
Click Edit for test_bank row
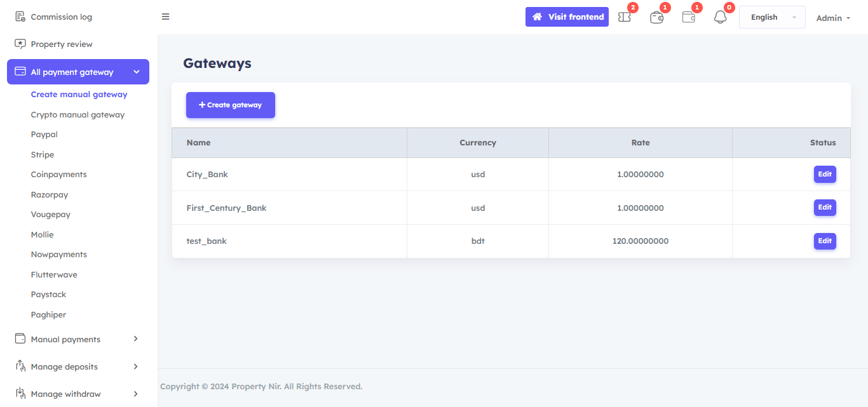tap(825, 241)
